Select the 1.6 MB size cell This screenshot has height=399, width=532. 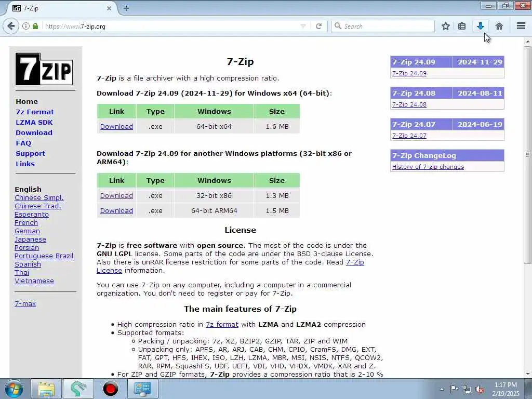click(277, 127)
